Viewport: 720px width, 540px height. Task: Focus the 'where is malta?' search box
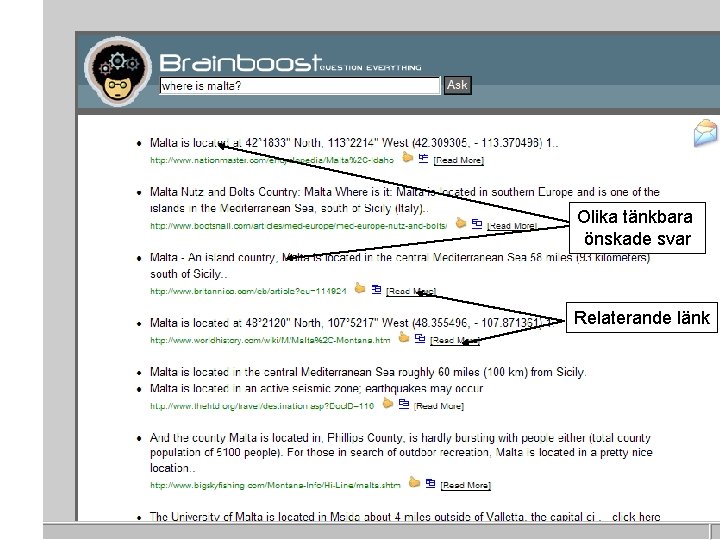[300, 86]
